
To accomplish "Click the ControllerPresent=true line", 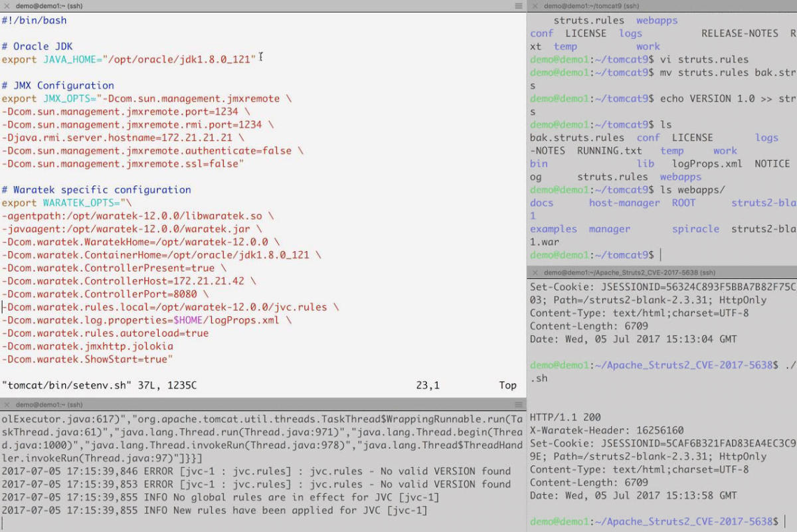I will 114,268.
